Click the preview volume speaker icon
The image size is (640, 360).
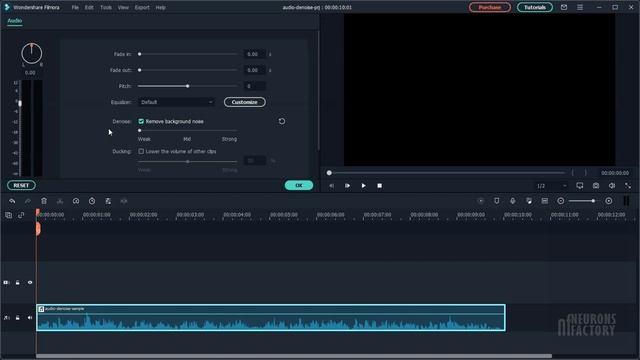612,186
